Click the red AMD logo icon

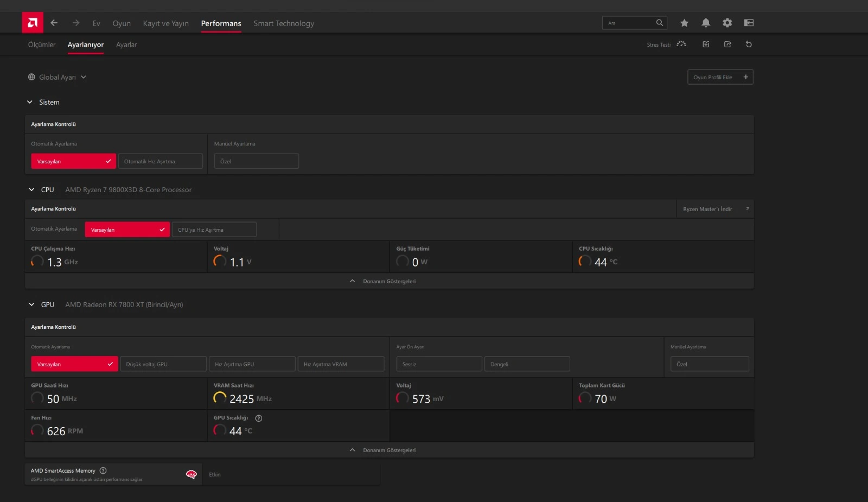pos(33,23)
